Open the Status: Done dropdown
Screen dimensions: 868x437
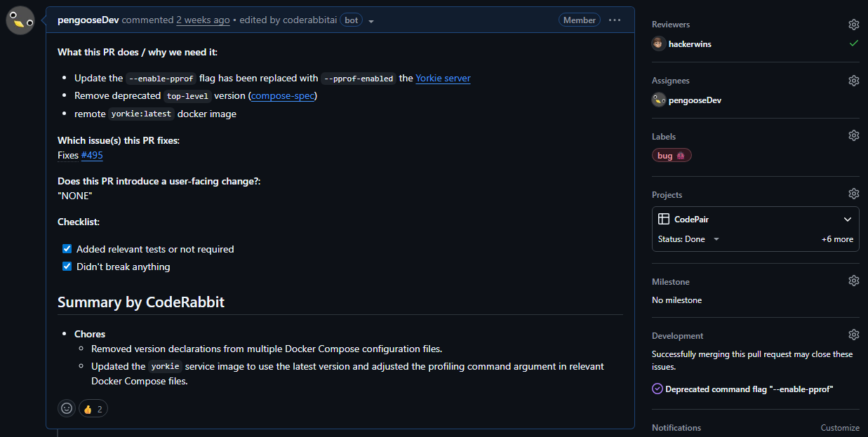(689, 239)
